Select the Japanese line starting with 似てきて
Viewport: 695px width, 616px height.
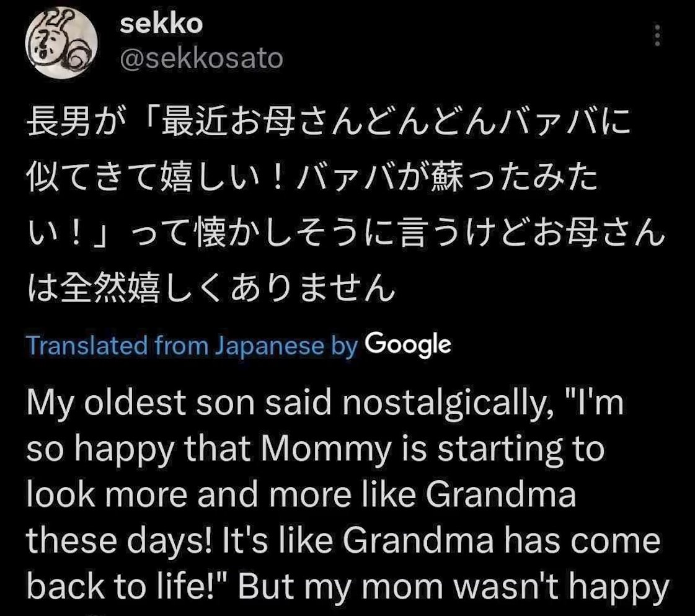pyautogui.click(x=312, y=178)
